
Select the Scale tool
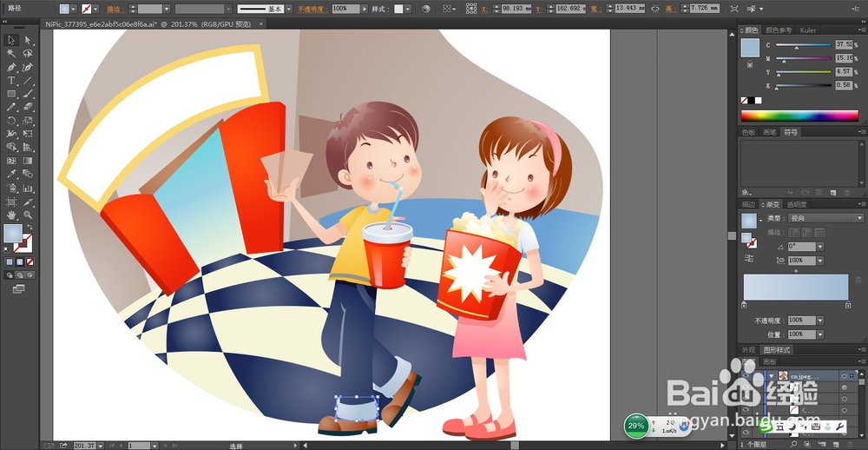[x=28, y=120]
